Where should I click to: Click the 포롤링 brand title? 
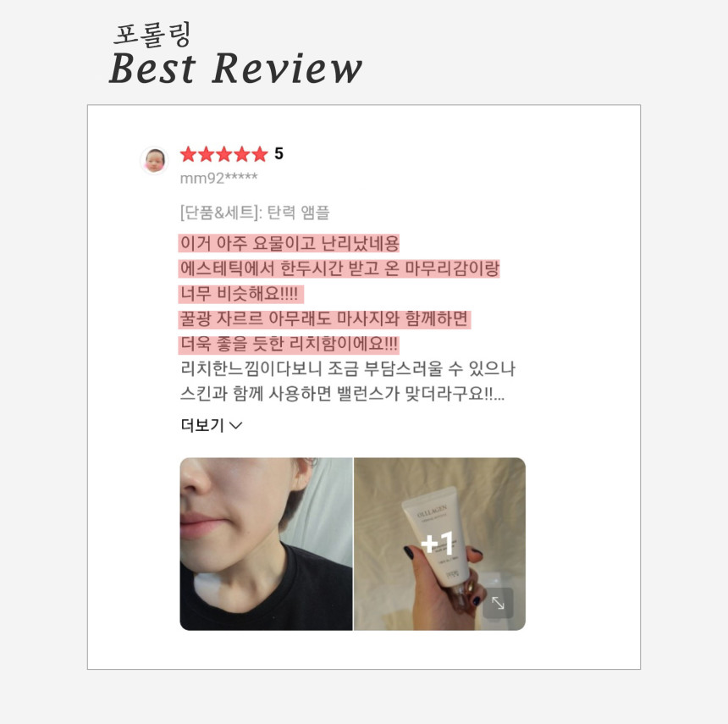tap(152, 35)
